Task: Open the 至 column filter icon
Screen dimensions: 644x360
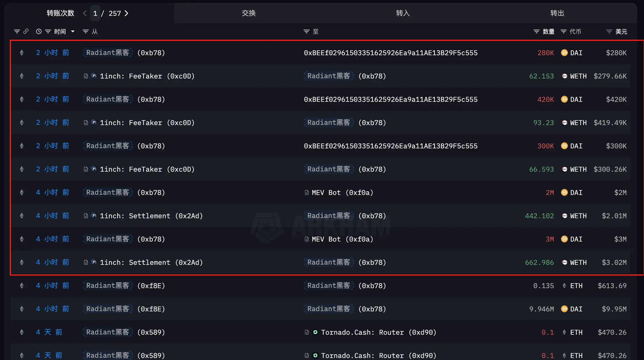Action: click(306, 31)
